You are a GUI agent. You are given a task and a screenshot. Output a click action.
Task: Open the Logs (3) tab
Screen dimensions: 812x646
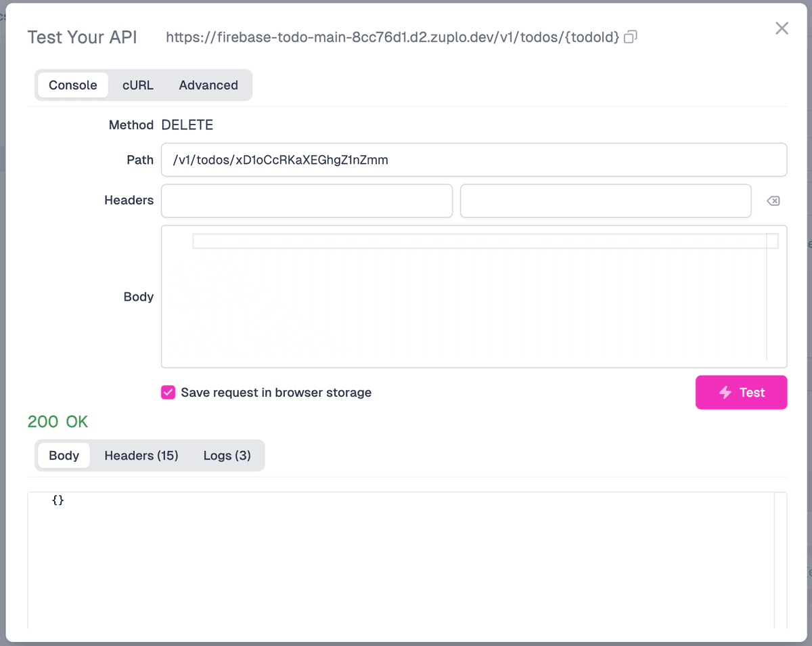click(227, 455)
